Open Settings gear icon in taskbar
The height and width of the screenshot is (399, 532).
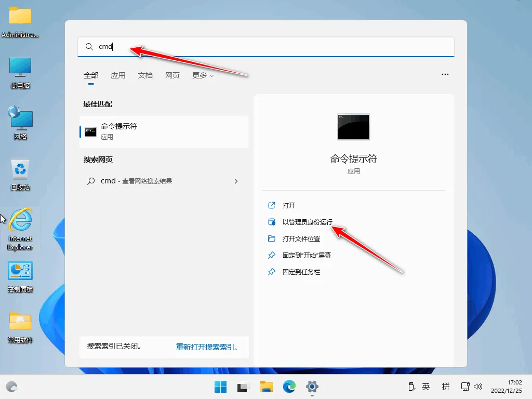312,387
